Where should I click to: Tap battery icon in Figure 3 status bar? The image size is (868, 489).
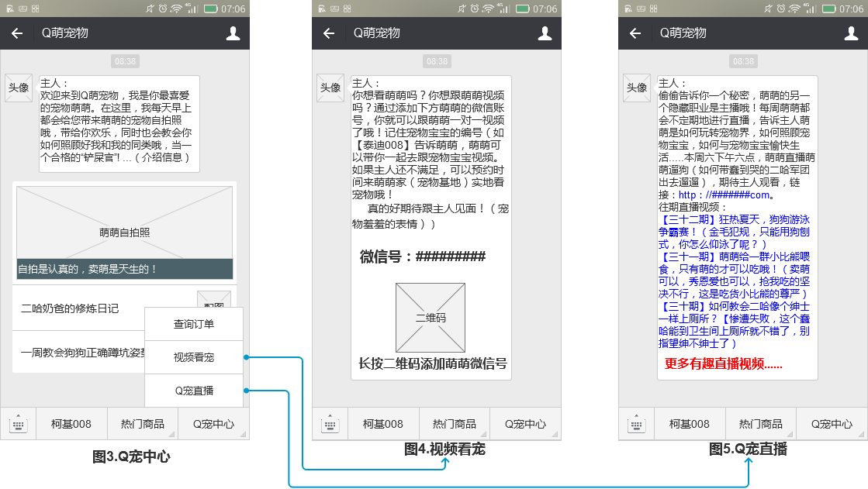tap(210, 9)
